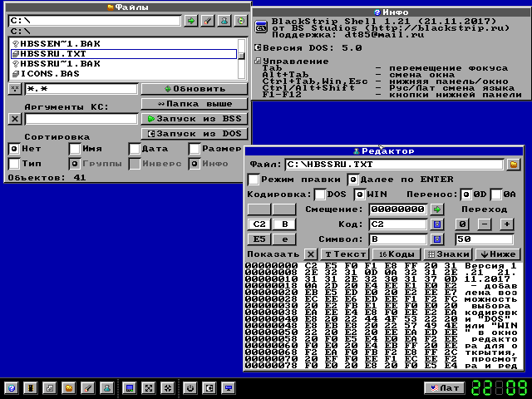Viewport: 532px width, 399px height.
Task: Select HBSSRU.TXT in file list
Action: (x=124, y=54)
